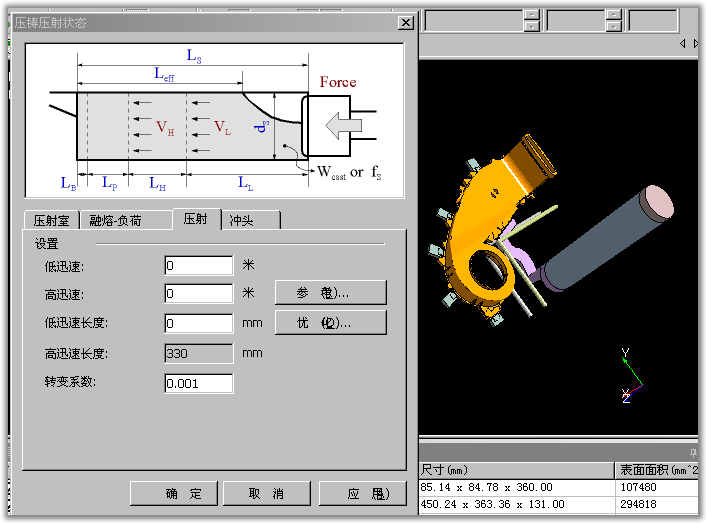
Task: Click the 高迅速长度 field showing 330
Action: tap(199, 353)
